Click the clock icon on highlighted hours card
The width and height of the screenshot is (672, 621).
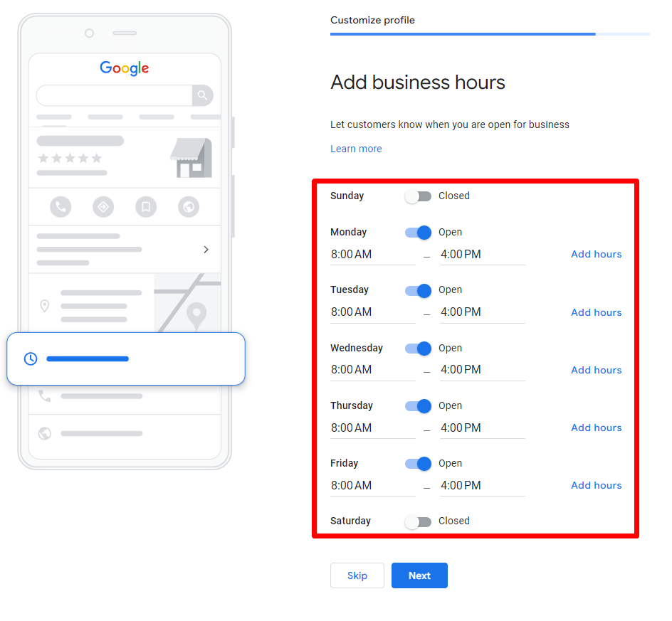(31, 359)
